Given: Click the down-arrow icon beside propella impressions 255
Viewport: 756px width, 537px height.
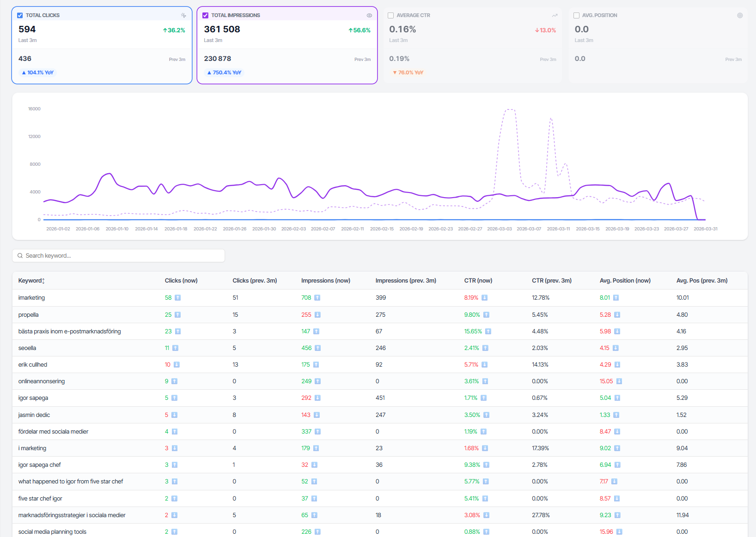Looking at the screenshot, I should 317,315.
